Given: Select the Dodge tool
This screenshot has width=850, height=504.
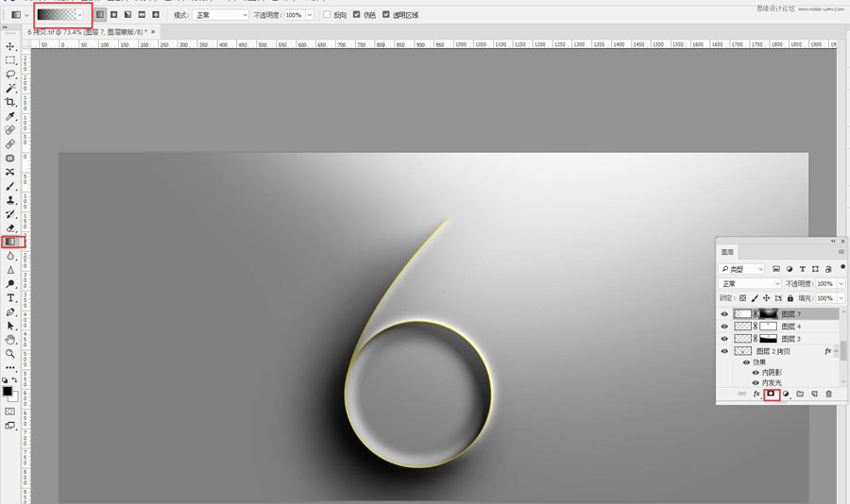Looking at the screenshot, I should tap(9, 284).
